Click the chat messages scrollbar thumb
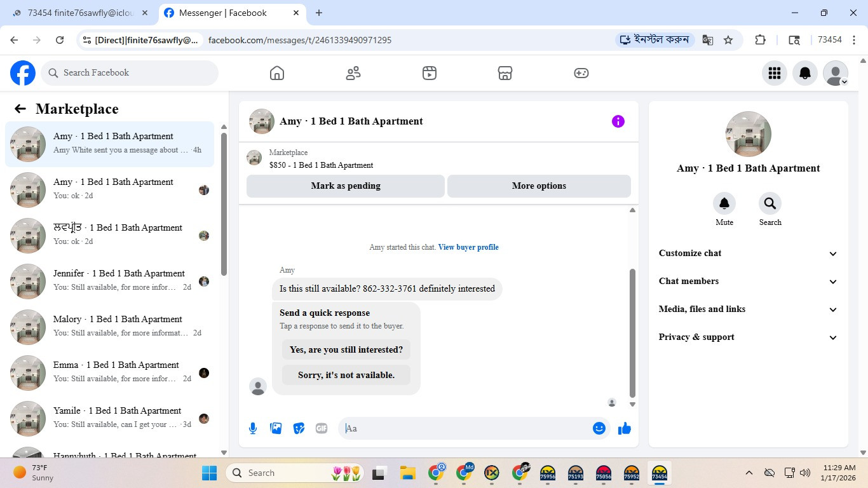Screen dimensions: 868x488 click(x=632, y=332)
